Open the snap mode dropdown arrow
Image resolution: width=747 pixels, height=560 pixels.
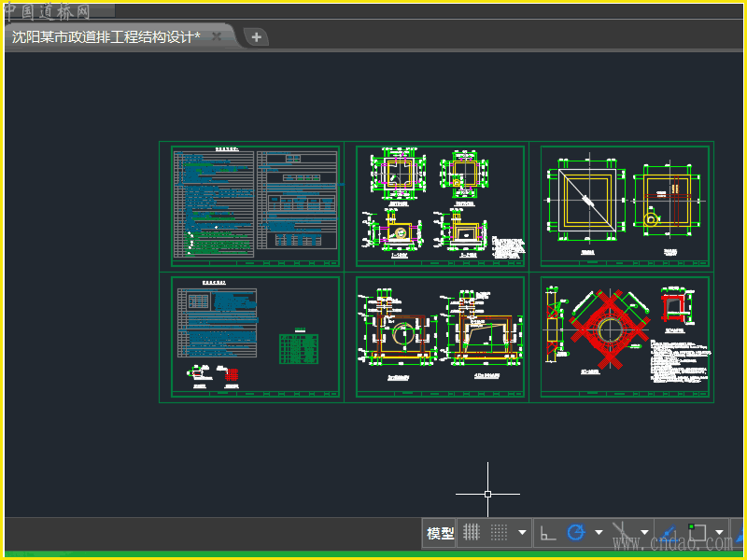tap(522, 533)
